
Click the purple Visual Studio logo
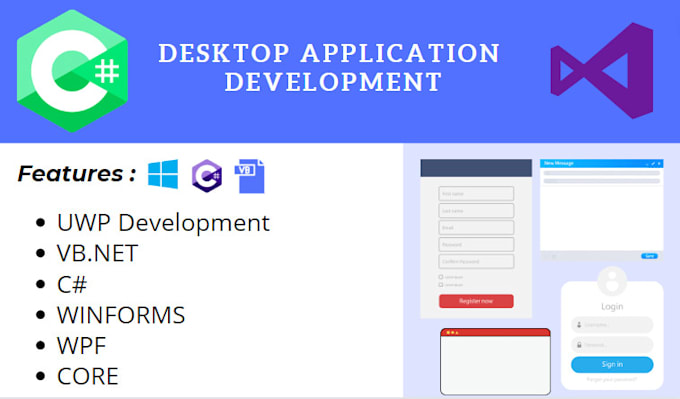pos(602,71)
